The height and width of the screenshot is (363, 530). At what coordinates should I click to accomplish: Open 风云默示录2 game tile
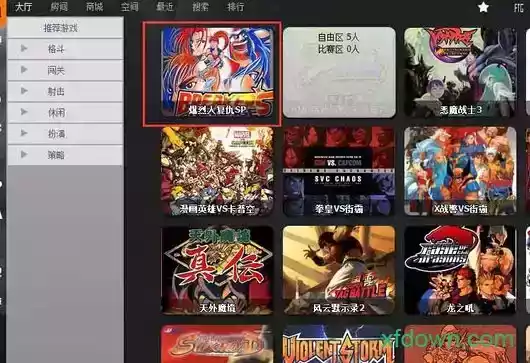(339, 270)
